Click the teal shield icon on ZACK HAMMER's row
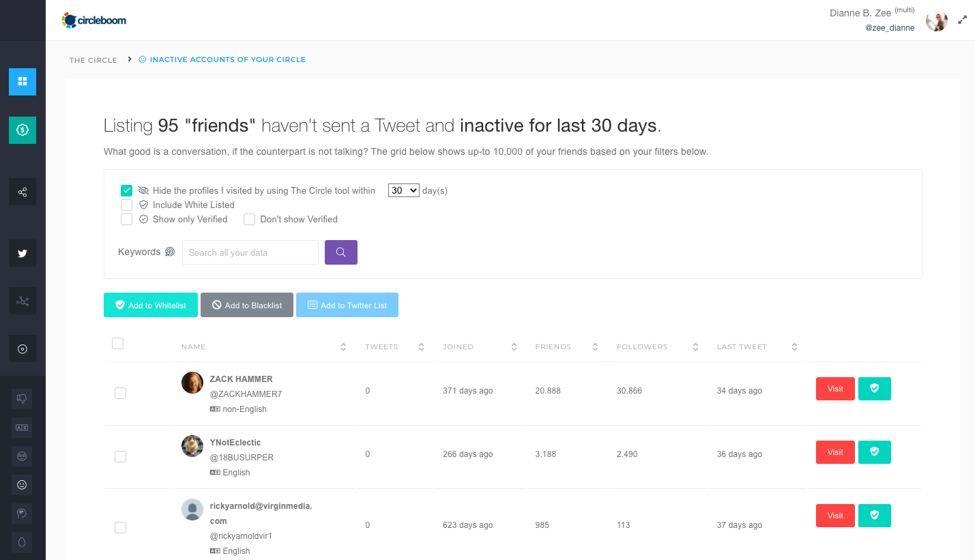 pos(874,388)
